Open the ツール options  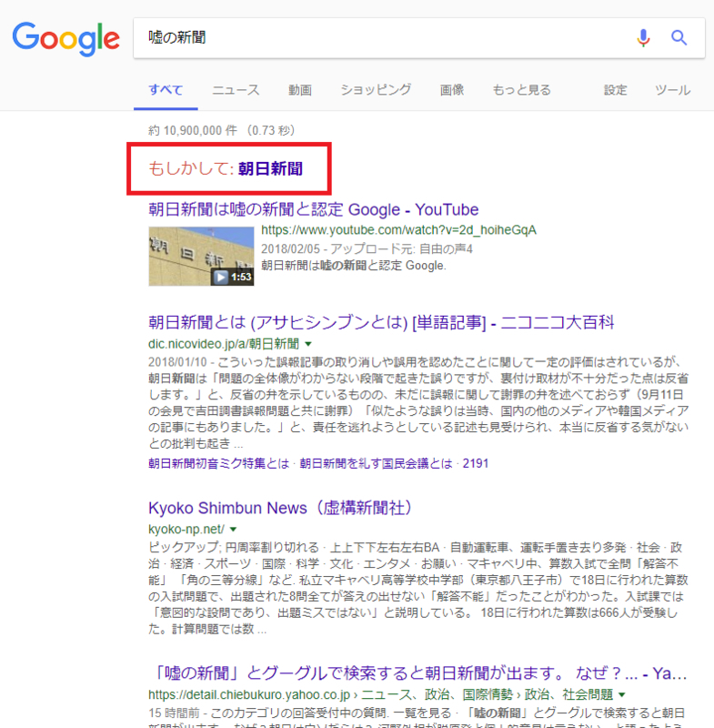pos(673,89)
